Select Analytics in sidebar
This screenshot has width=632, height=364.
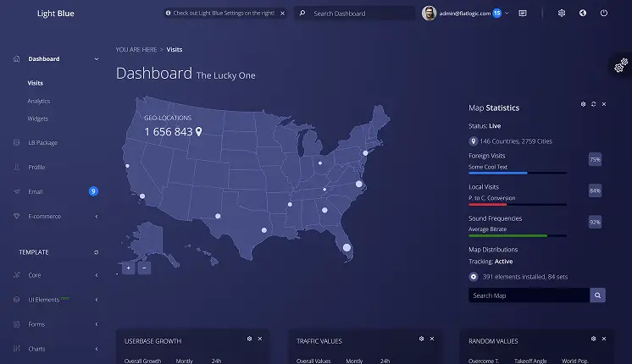39,101
